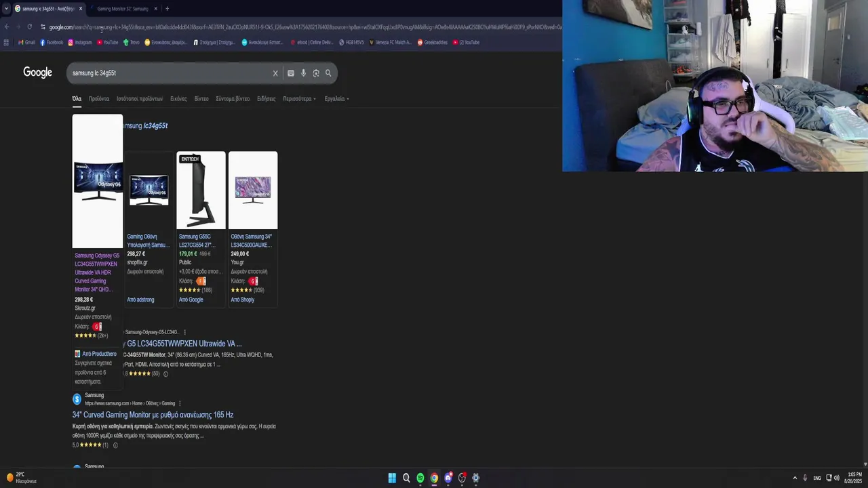Open the Samsung G55C Public listing
Viewport: 868px width, 488px height.
197,241
